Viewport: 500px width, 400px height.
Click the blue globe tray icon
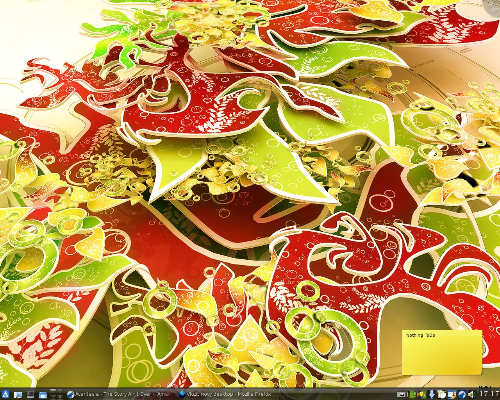[x=462, y=395]
